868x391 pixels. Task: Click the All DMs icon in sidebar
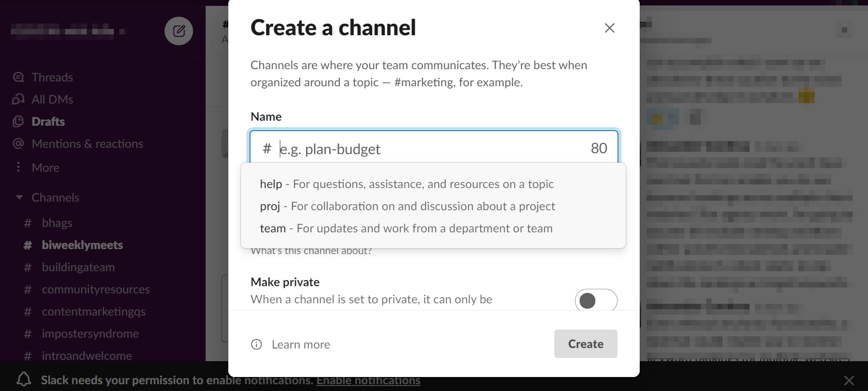pos(18,99)
